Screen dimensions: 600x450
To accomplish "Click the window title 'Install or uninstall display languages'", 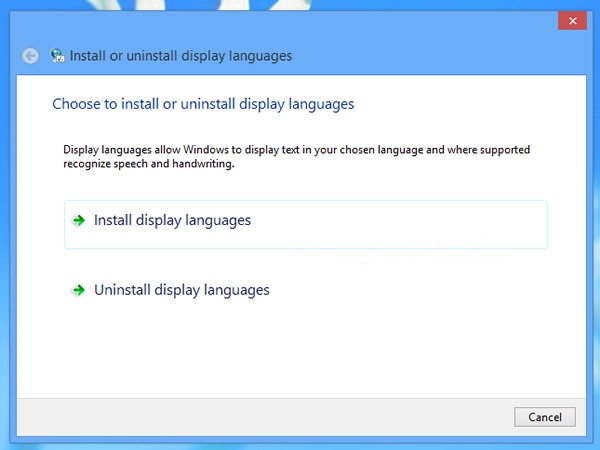I will tap(181, 56).
